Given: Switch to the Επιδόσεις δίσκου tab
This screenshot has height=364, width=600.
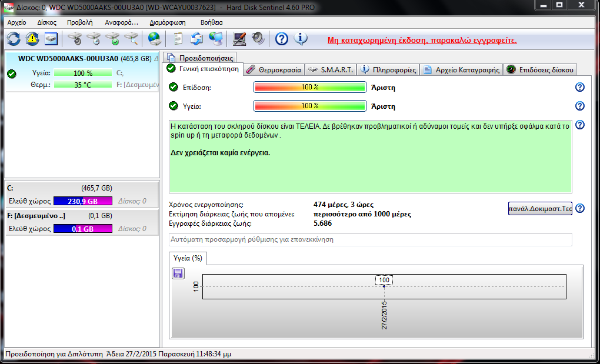Looking at the screenshot, I should point(540,70).
